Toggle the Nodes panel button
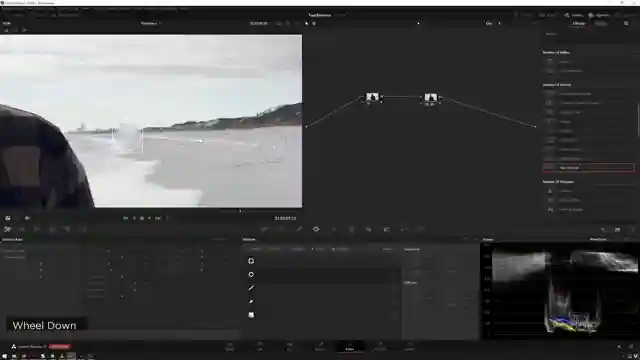Screen dimensions: 640x360 click(573, 15)
